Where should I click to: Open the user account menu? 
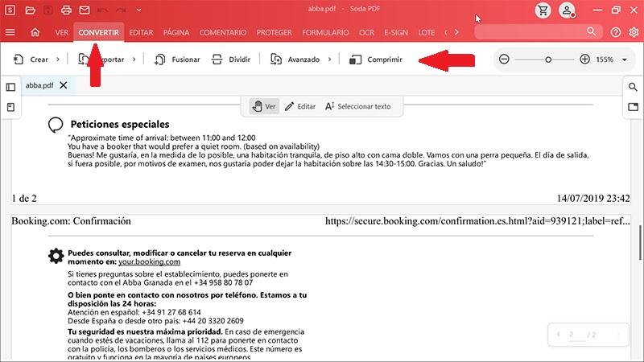567,10
